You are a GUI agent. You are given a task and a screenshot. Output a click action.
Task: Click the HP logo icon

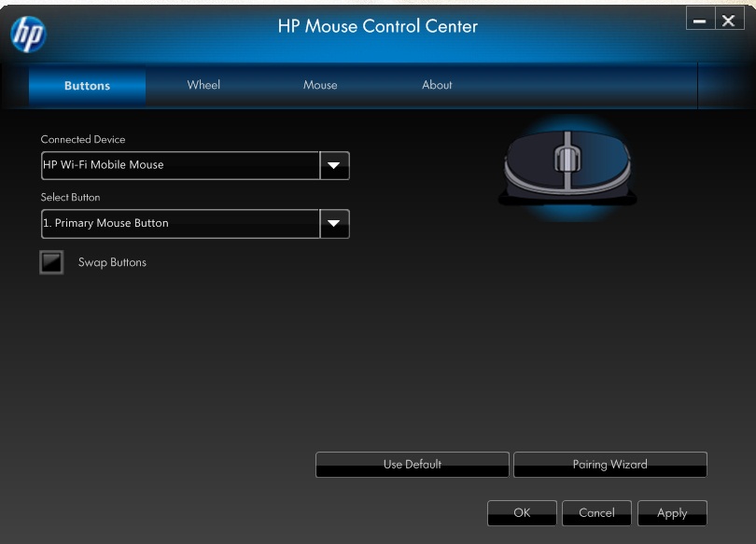[27, 35]
